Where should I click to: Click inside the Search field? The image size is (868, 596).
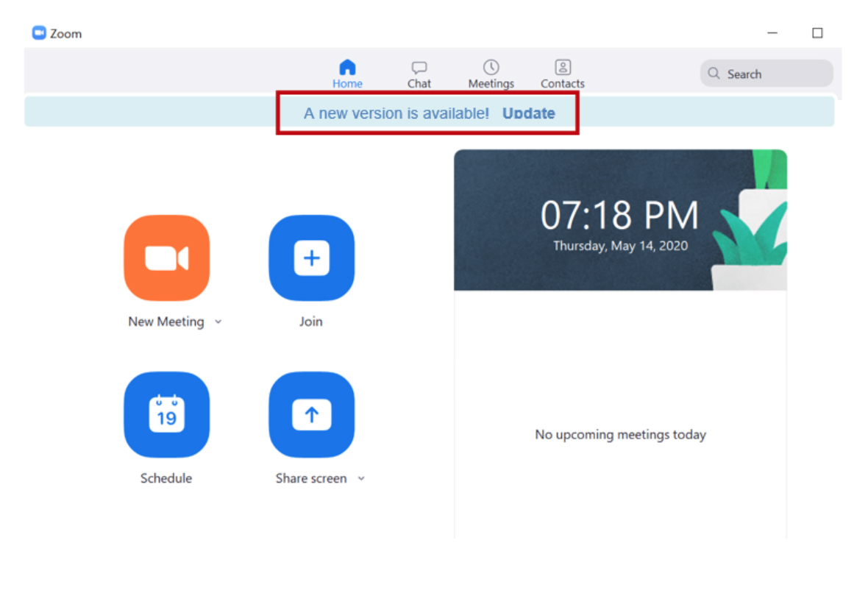tap(765, 74)
